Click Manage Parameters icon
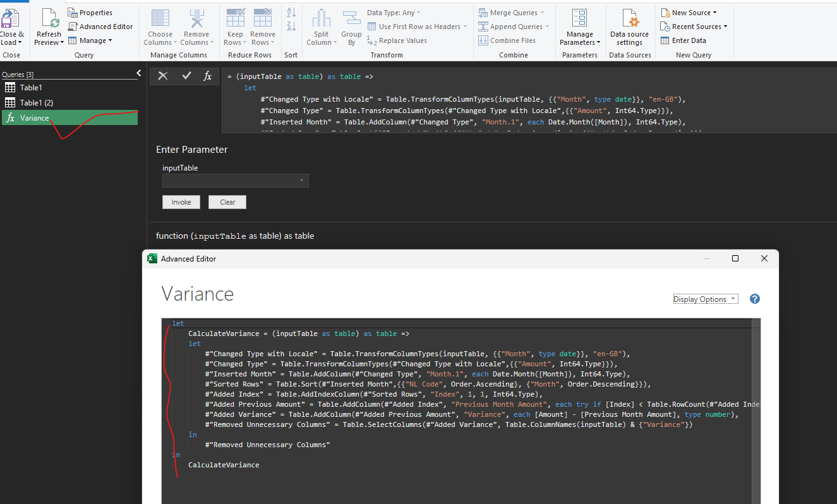 tap(579, 19)
